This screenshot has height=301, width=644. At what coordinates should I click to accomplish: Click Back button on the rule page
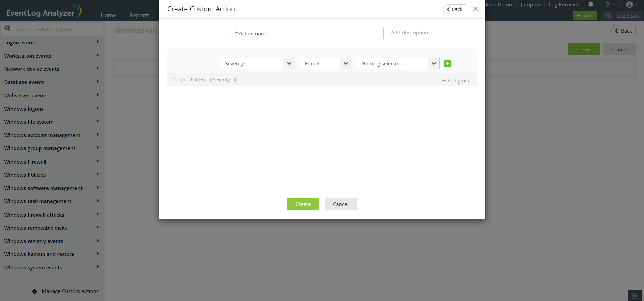coord(623,31)
